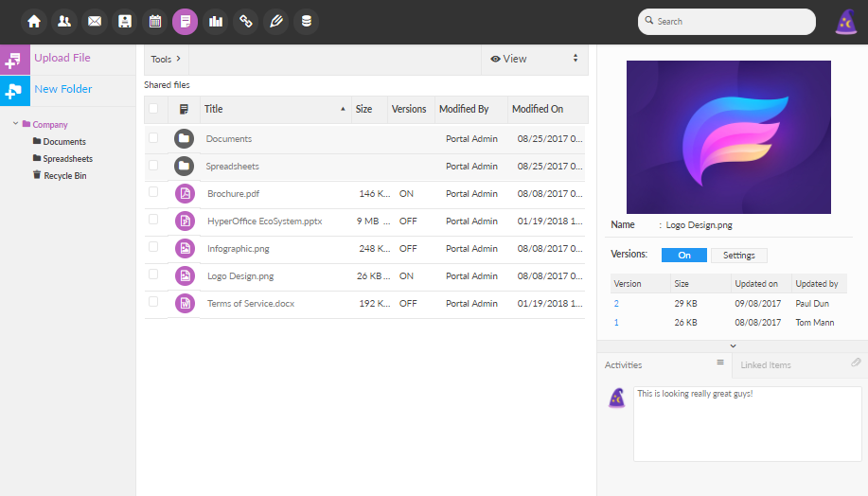The width and height of the screenshot is (868, 496).
Task: Sort by Versions column header
Action: coord(409,109)
